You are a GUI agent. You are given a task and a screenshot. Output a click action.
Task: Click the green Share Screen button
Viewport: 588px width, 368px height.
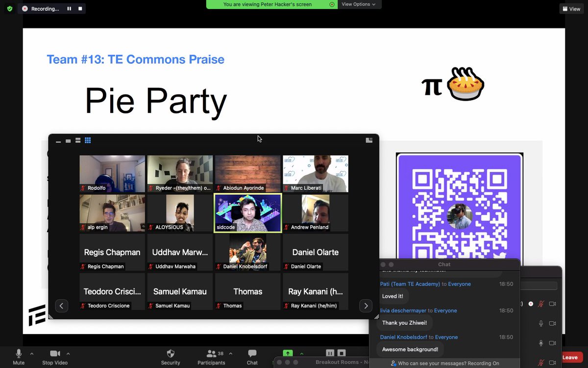[x=288, y=353]
